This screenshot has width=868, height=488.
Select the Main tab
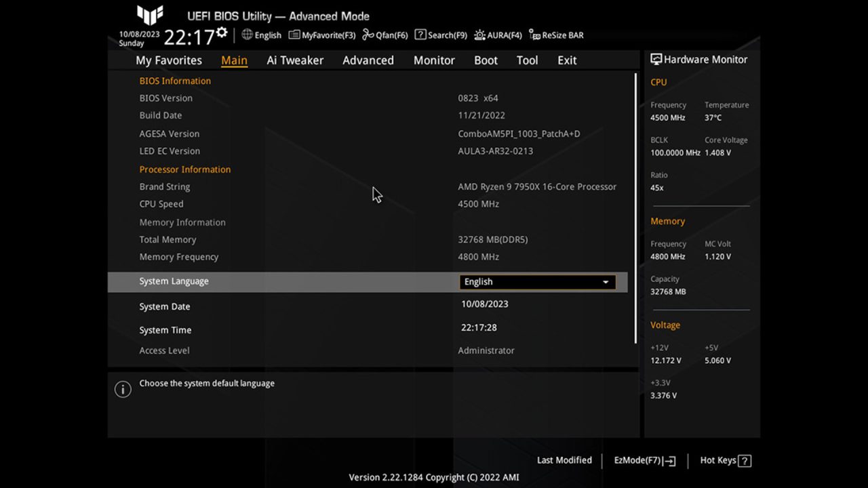tap(234, 60)
